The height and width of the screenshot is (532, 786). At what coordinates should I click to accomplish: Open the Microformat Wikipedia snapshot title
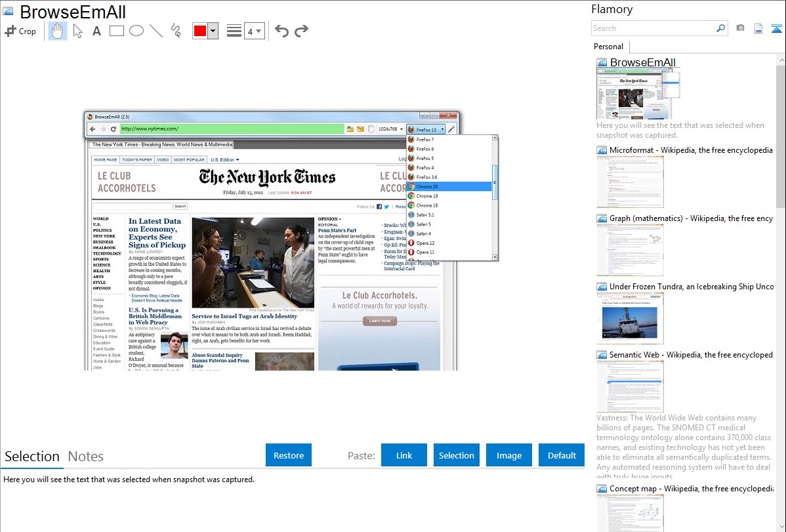click(x=691, y=150)
